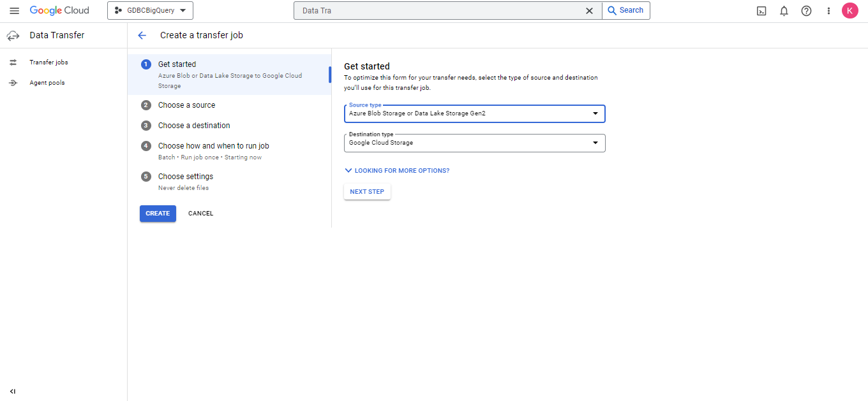Viewport: 868px width, 401px height.
Task: Open the user account avatar K
Action: (849, 11)
